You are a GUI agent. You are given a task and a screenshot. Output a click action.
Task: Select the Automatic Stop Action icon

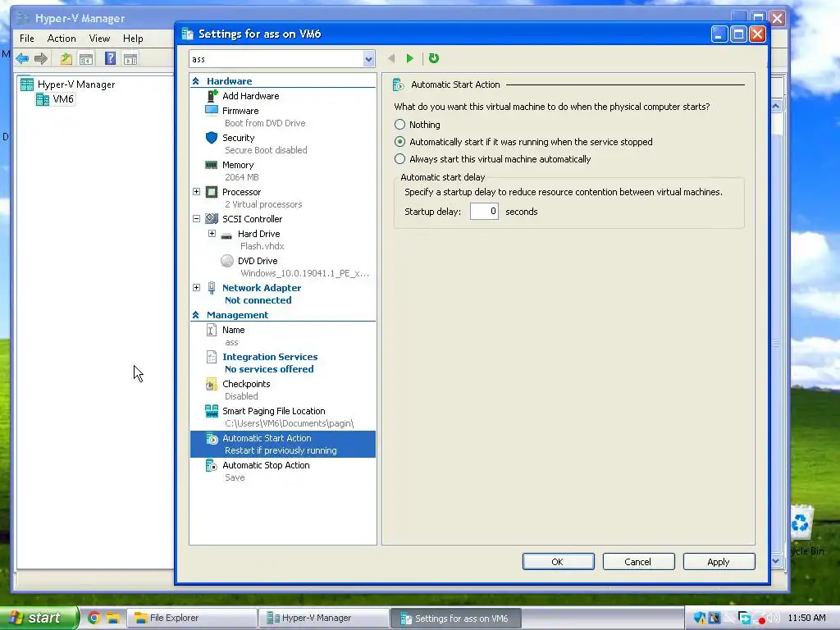212,465
